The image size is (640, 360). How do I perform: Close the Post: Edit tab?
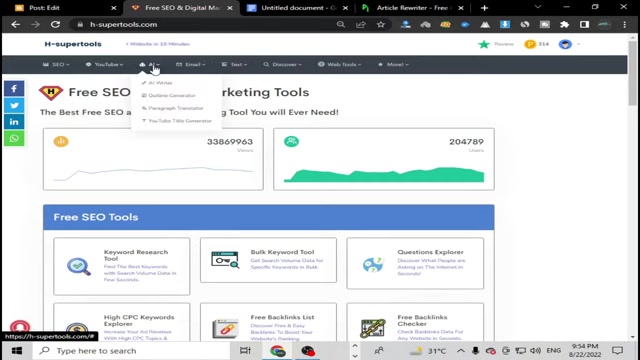[x=114, y=8]
